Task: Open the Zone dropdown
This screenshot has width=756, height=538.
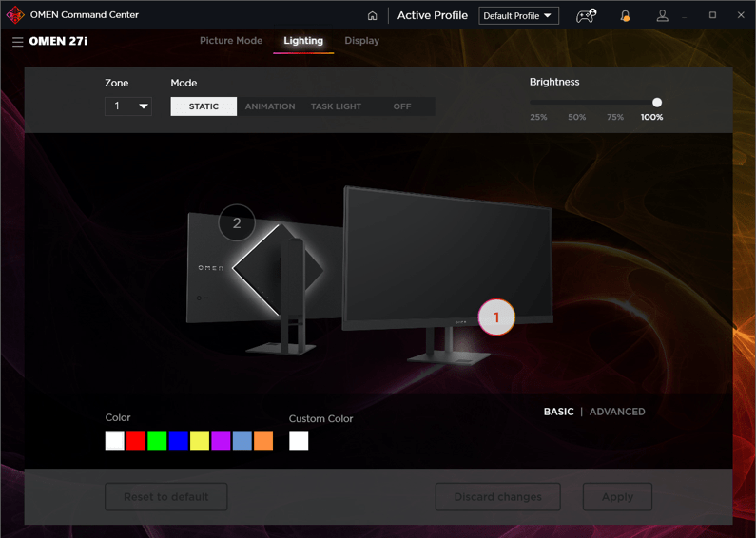Action: (x=128, y=106)
